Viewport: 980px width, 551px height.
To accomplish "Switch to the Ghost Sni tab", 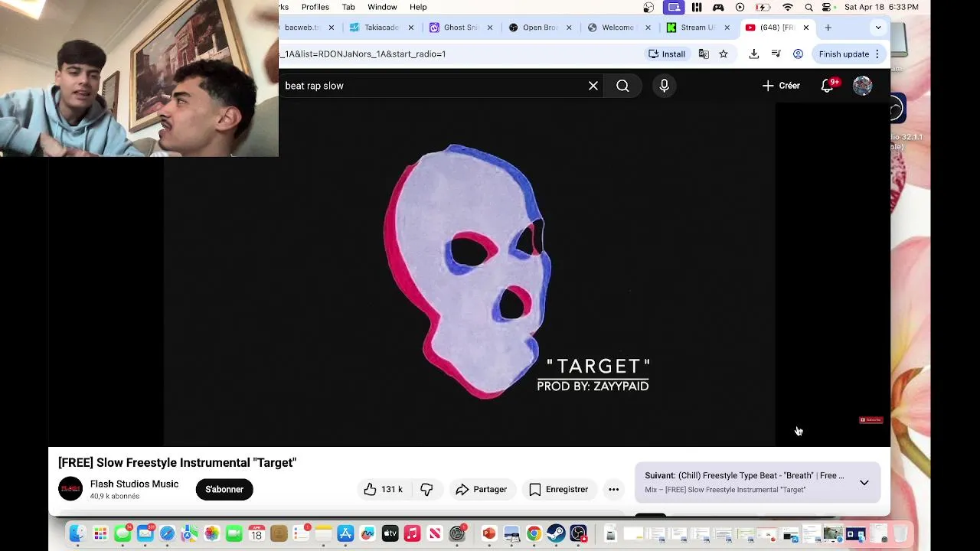I will pos(460,28).
